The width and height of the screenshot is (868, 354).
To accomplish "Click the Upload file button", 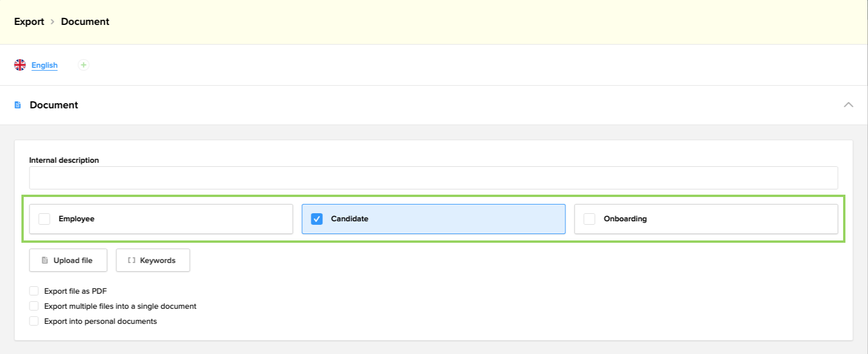I will (x=68, y=260).
